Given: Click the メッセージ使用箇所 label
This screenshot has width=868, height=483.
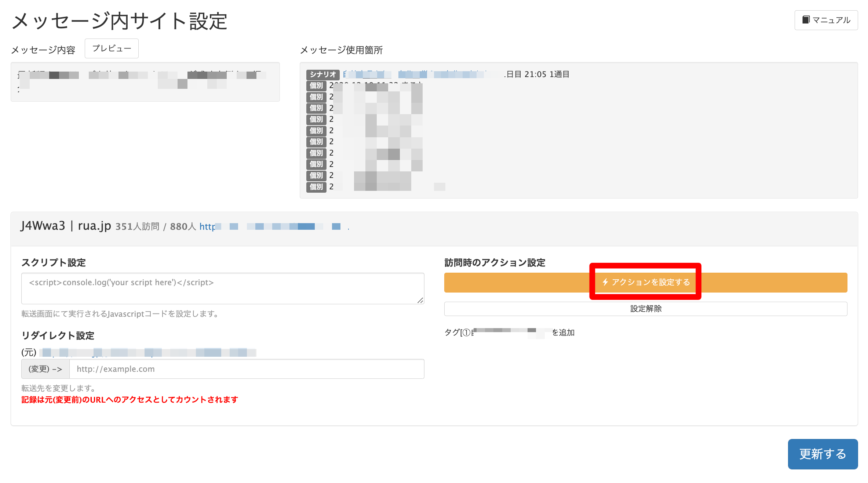Looking at the screenshot, I should coord(342,50).
